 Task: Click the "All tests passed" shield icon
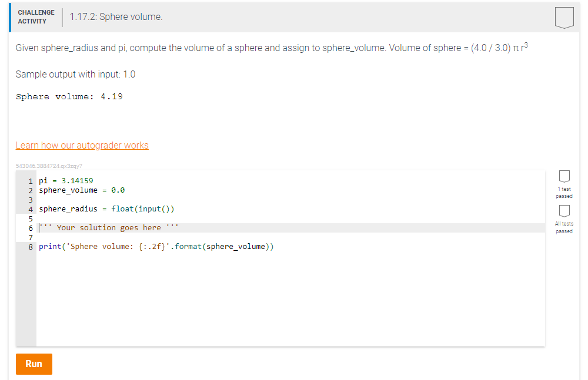[564, 211]
